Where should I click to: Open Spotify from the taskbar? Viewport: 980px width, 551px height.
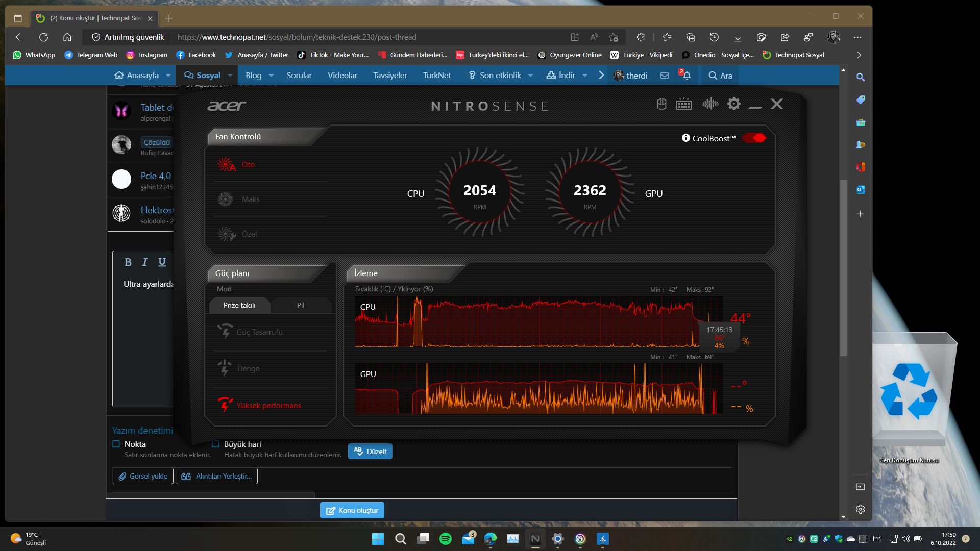click(x=445, y=539)
